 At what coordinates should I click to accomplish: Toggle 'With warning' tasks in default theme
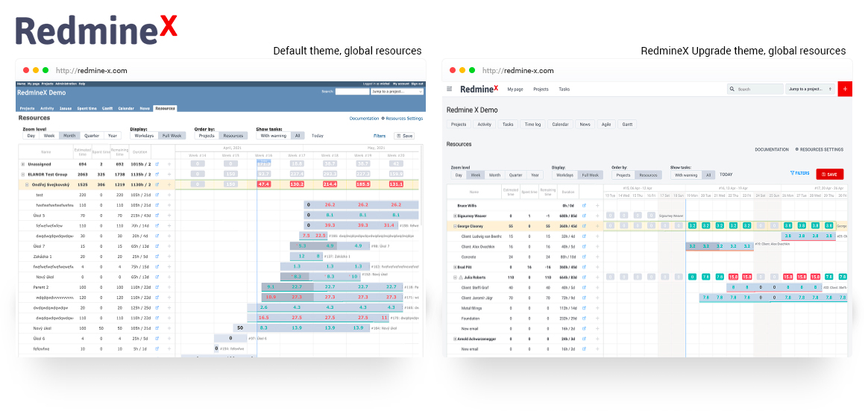(x=272, y=136)
